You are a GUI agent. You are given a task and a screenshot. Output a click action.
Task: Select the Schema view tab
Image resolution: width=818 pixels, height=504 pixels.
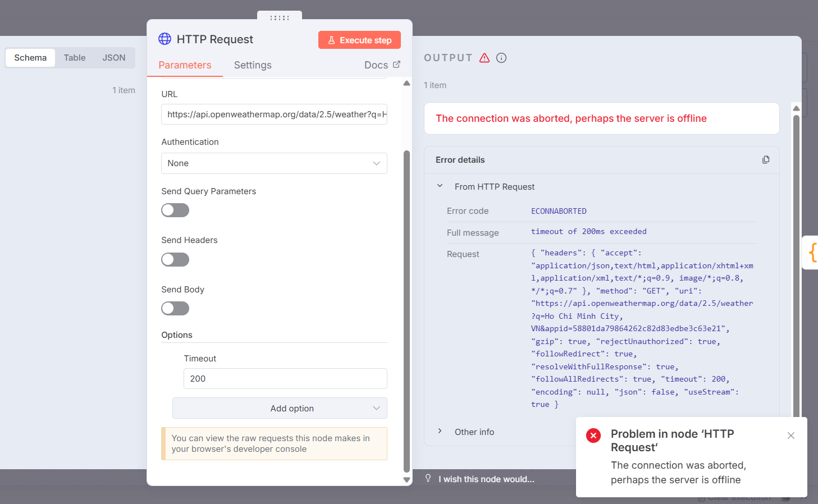click(30, 58)
